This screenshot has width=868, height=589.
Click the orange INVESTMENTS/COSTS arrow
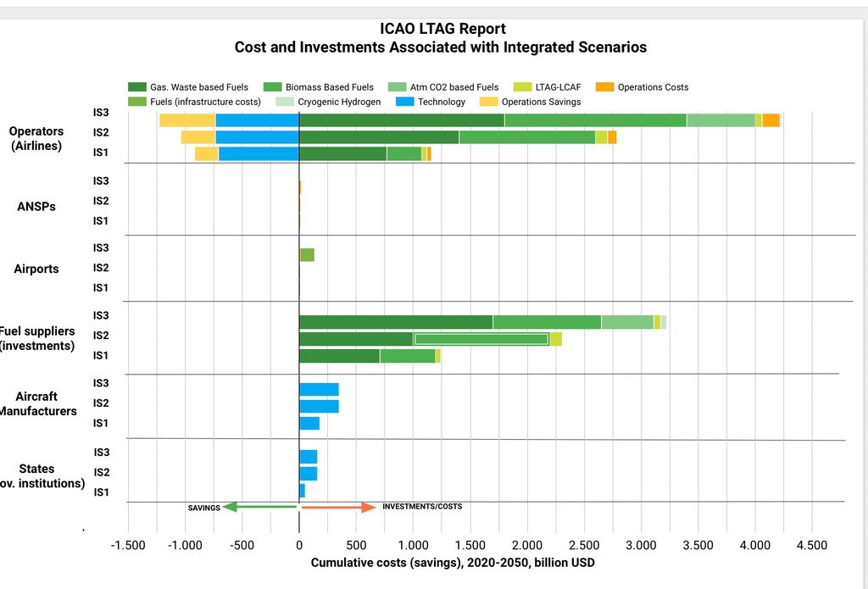(x=338, y=507)
